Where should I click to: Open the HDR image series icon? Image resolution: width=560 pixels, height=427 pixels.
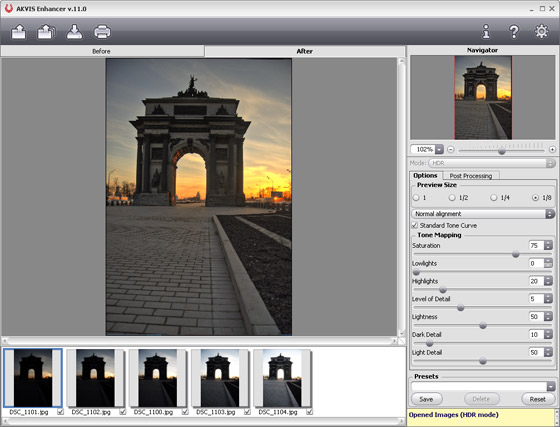point(46,32)
